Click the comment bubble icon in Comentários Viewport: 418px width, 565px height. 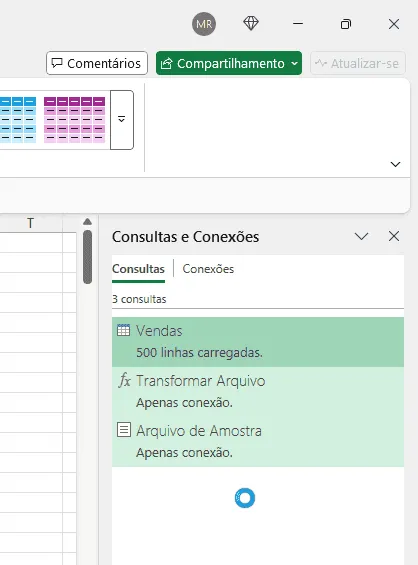pyautogui.click(x=57, y=63)
